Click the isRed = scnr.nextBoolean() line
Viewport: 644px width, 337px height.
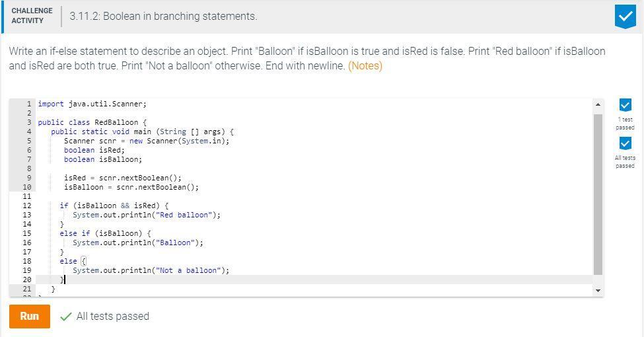click(x=122, y=178)
